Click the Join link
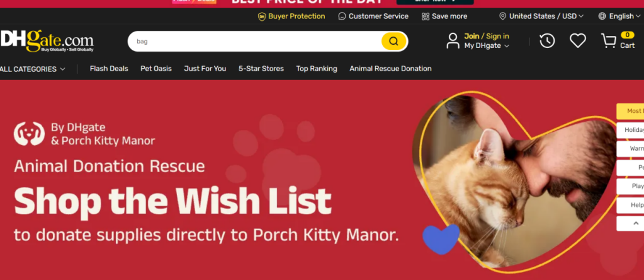 472,36
